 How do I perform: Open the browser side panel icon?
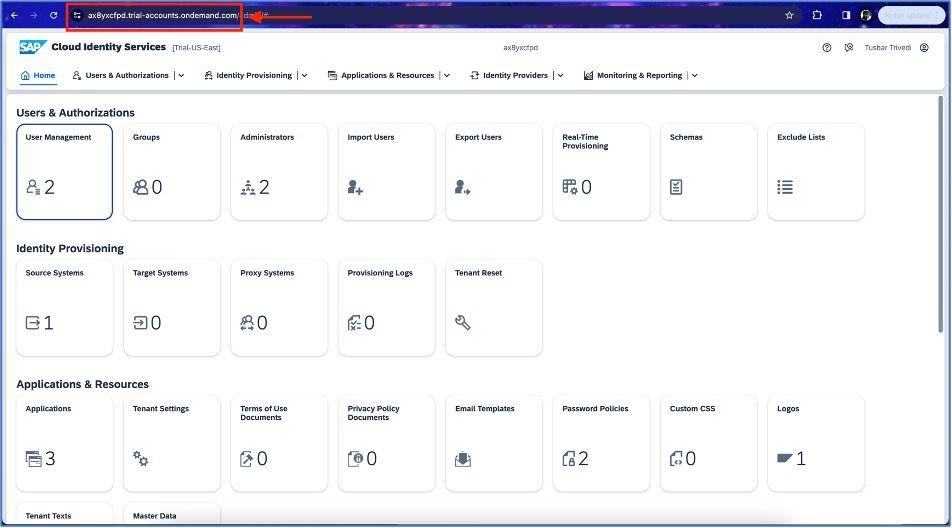[x=846, y=15]
